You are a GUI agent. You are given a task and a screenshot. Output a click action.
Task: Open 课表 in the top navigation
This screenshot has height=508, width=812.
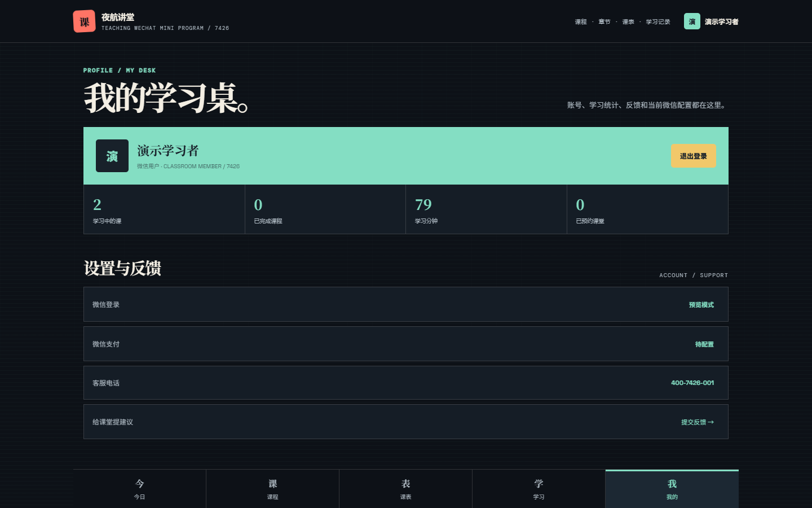628,22
